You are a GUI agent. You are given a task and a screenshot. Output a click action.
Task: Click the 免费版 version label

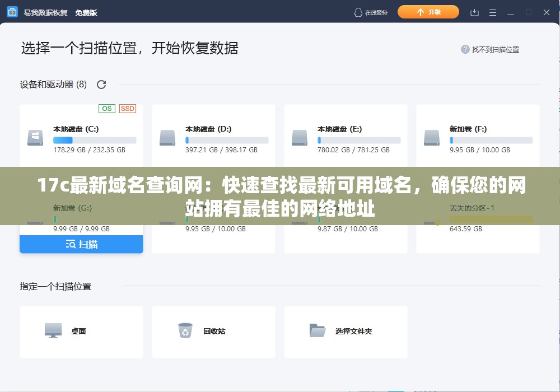[87, 12]
